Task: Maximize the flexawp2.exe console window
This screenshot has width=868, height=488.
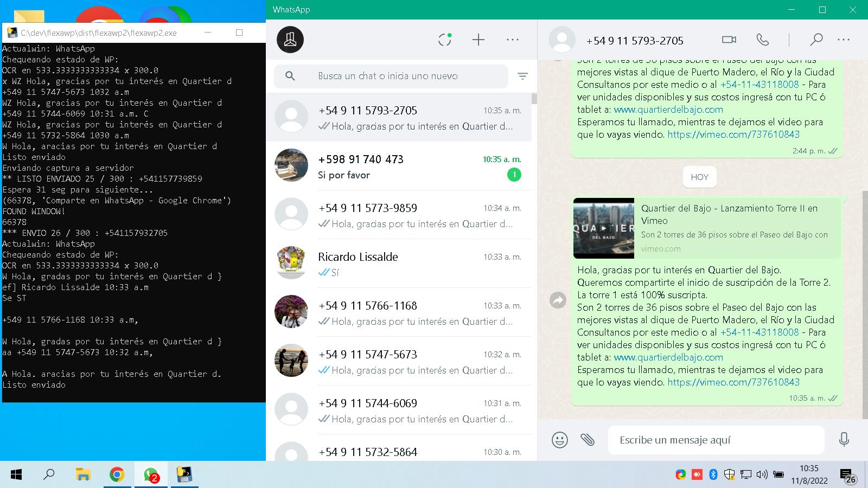Action: point(239,33)
